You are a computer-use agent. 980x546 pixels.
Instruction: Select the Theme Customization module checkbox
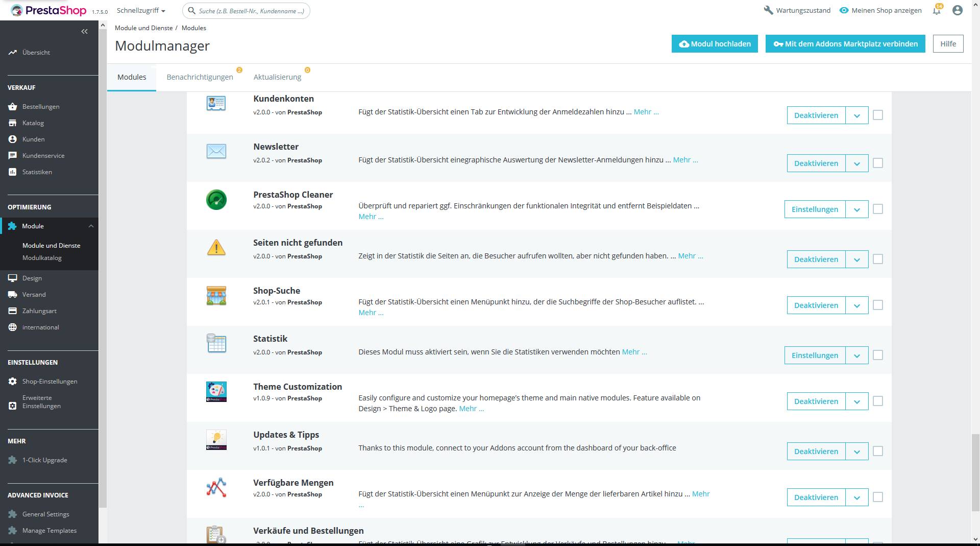pyautogui.click(x=878, y=401)
